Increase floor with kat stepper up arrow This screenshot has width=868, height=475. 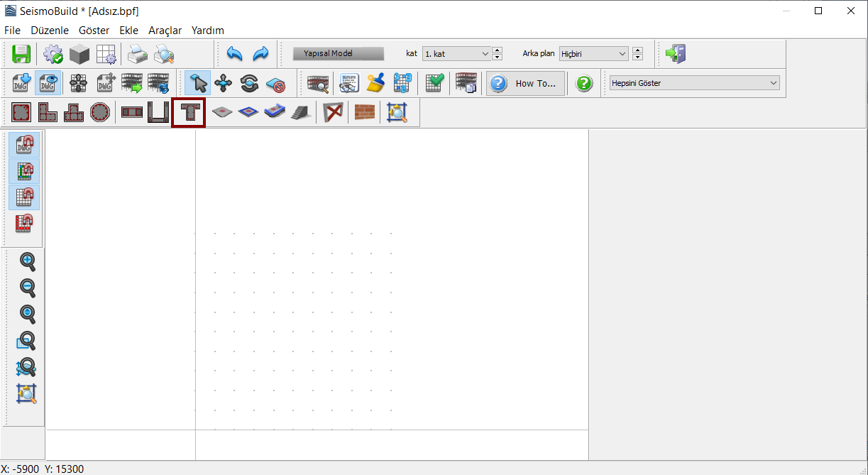(497, 50)
